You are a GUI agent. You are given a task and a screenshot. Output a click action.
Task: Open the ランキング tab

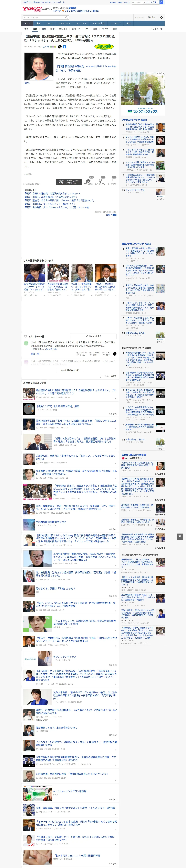tap(115, 24)
